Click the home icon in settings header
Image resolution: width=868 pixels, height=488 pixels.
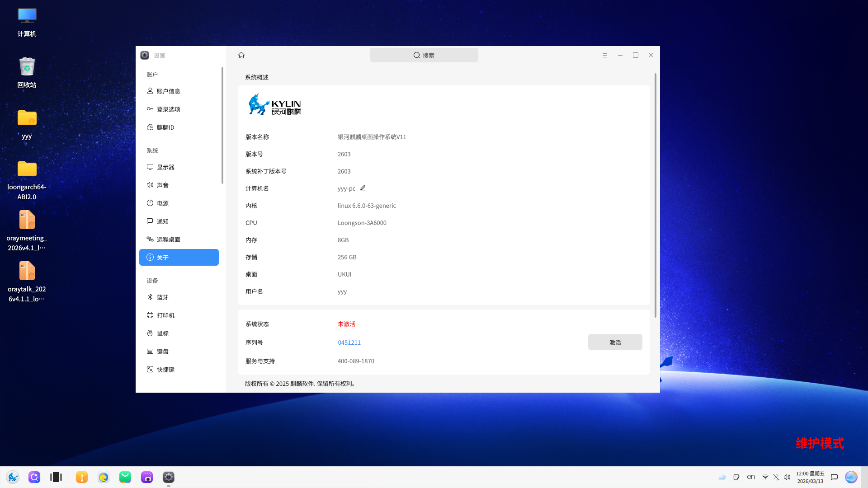tap(241, 55)
